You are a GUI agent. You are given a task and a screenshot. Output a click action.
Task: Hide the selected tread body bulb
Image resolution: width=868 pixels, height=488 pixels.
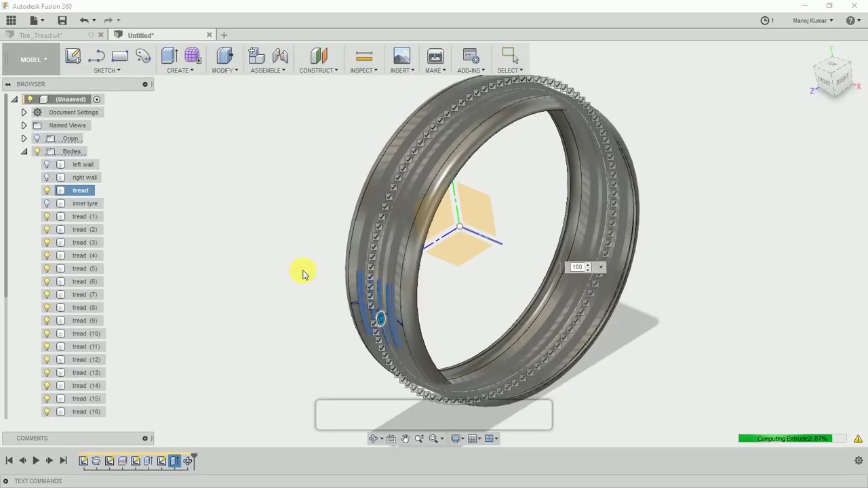tap(47, 190)
